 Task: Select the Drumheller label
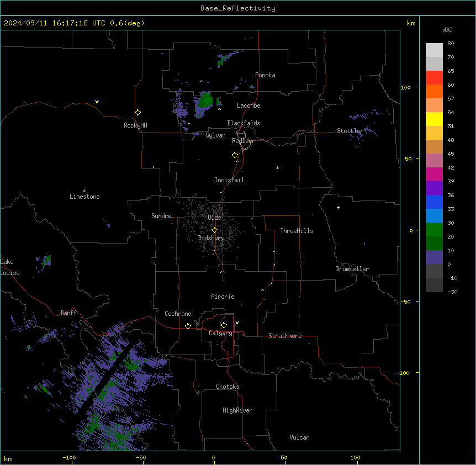click(x=352, y=269)
